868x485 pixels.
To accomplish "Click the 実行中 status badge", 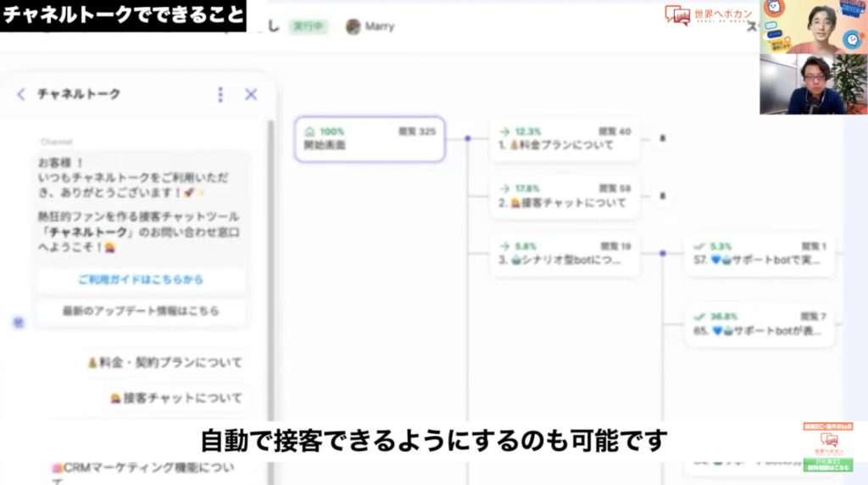I will pos(309,26).
